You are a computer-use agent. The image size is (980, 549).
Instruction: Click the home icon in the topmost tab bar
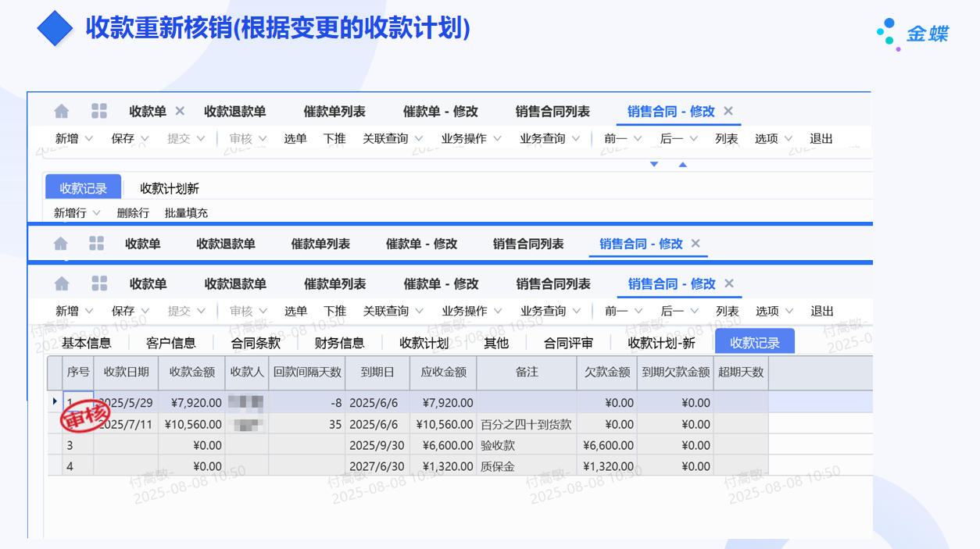point(62,111)
